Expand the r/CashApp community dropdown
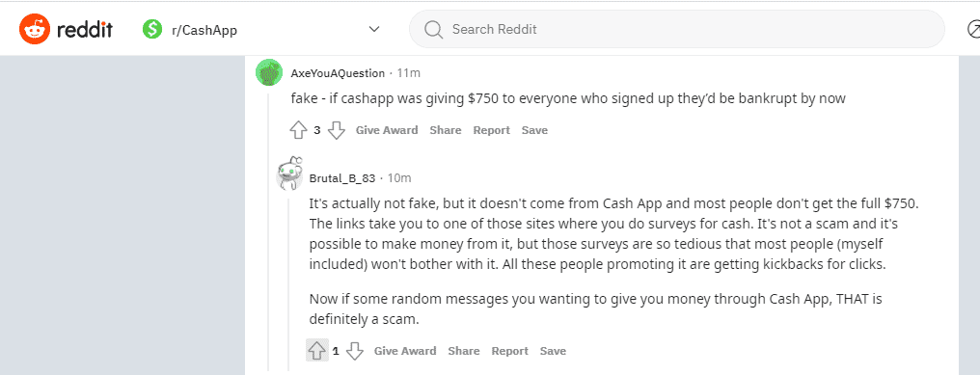The width and height of the screenshot is (980, 375). [x=374, y=29]
